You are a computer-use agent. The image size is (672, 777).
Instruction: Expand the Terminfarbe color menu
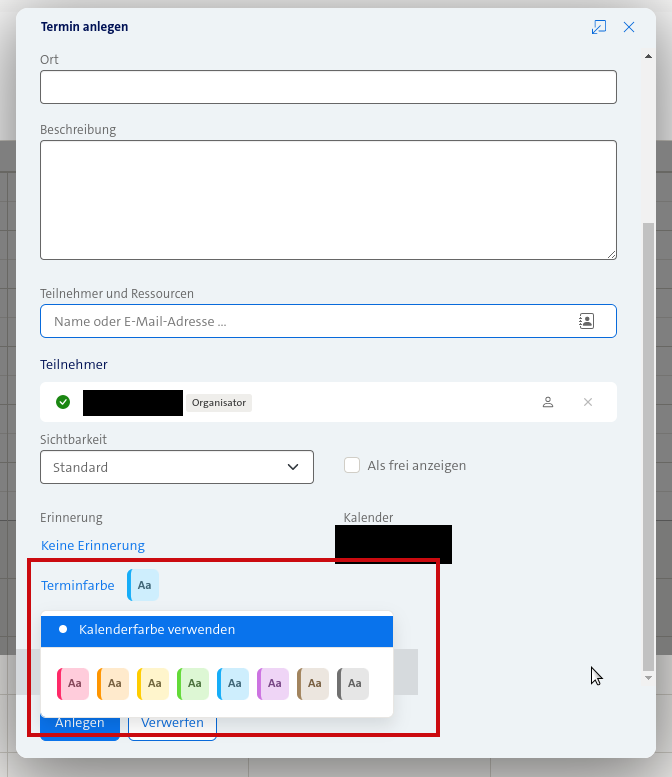pos(77,585)
